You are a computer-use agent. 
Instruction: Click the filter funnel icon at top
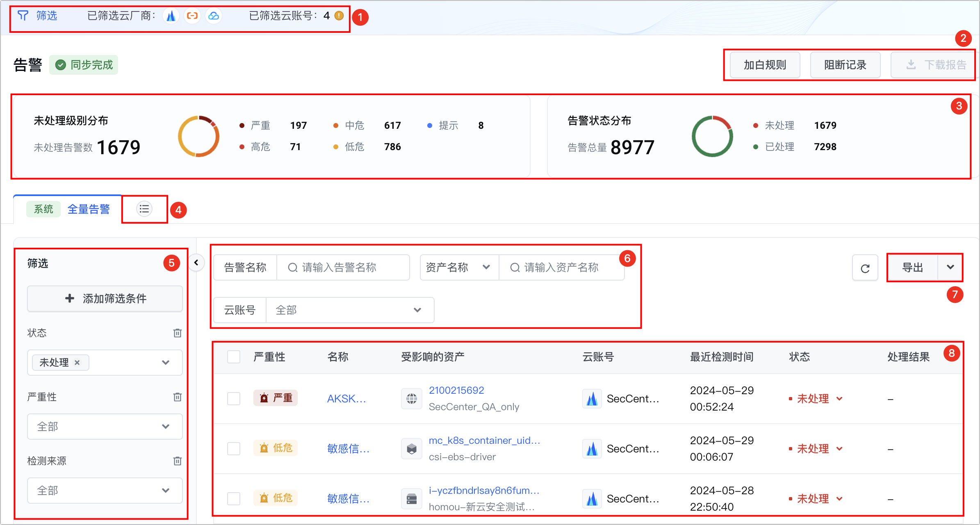click(x=23, y=16)
